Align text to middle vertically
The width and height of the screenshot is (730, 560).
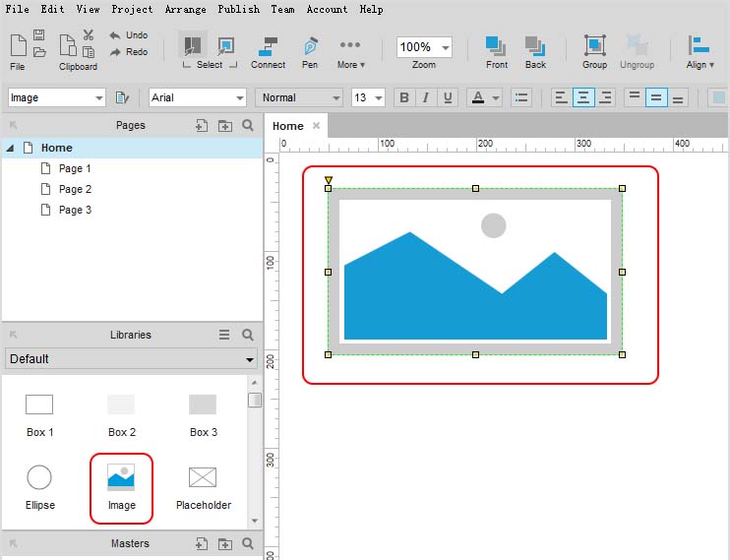pyautogui.click(x=656, y=97)
